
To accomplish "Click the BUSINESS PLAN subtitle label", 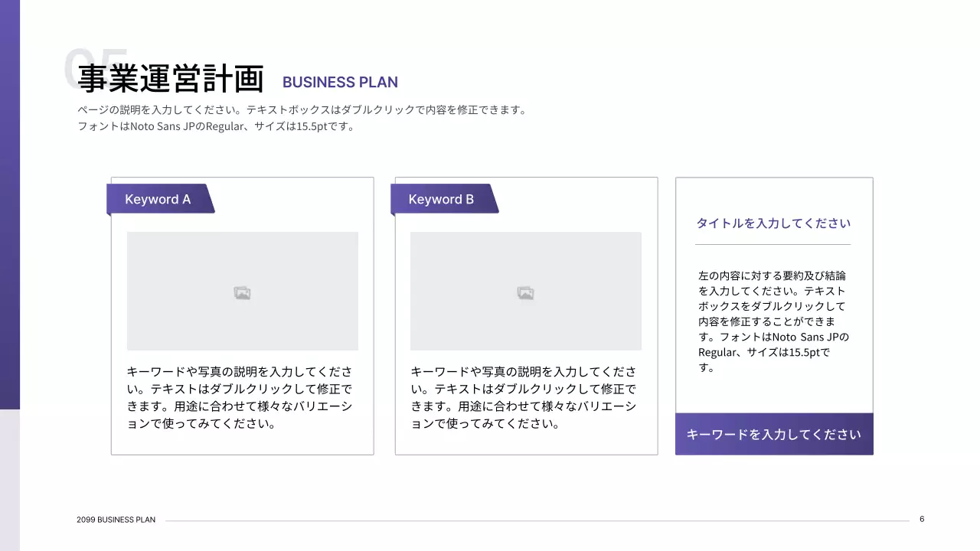I will [340, 82].
